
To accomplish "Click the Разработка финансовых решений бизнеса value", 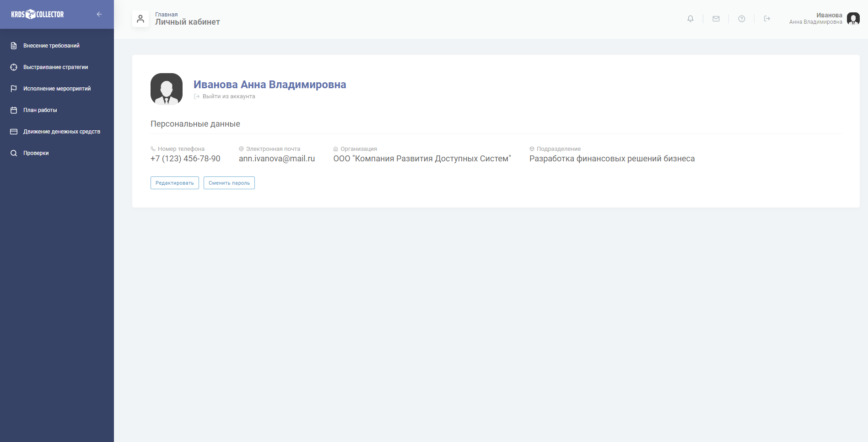I will (612, 159).
